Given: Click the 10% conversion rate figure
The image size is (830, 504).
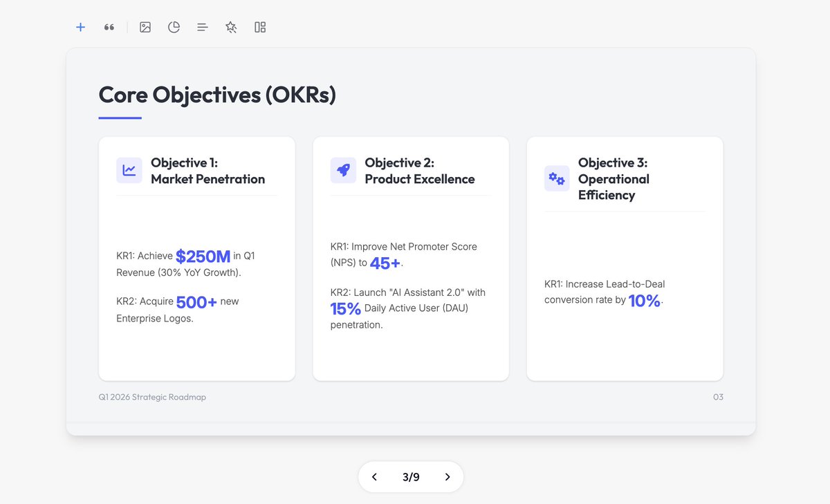Looking at the screenshot, I should [x=644, y=301].
